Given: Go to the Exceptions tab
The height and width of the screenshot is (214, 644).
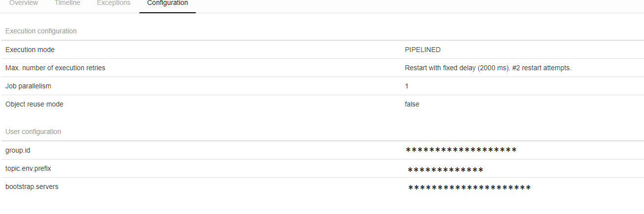Looking at the screenshot, I should (x=114, y=3).
